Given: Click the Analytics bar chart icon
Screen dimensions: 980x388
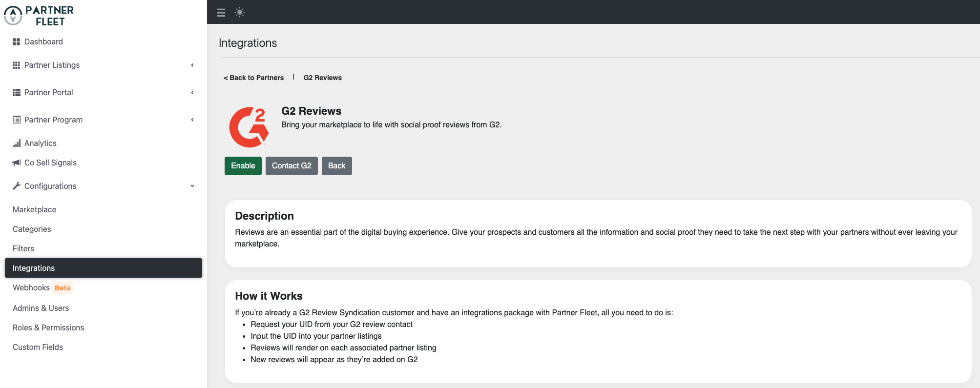Looking at the screenshot, I should point(17,143).
